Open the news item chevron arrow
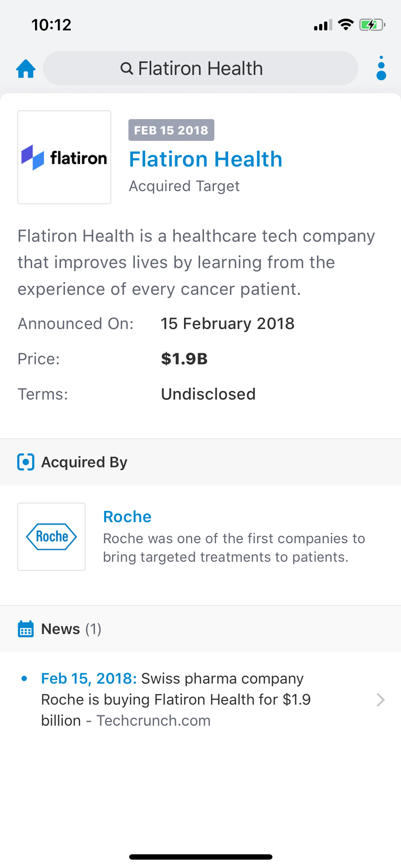Screen dimensions: 401x868 coord(381,699)
